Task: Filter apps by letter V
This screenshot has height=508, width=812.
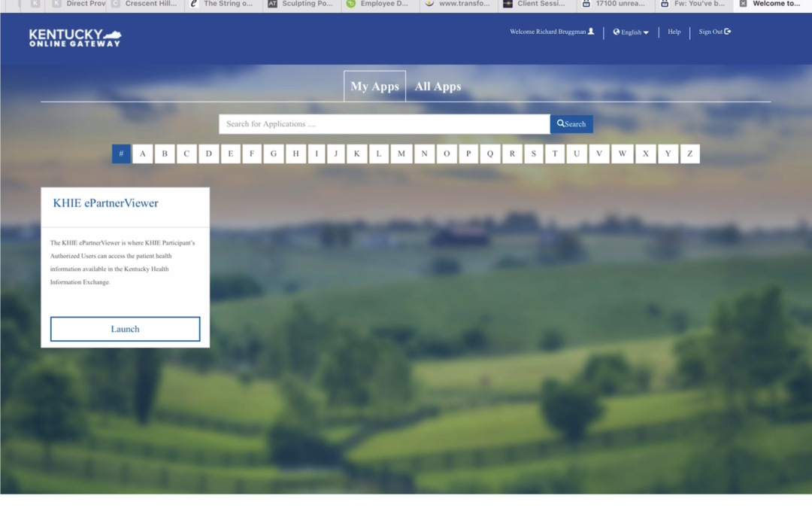Action: pos(599,154)
